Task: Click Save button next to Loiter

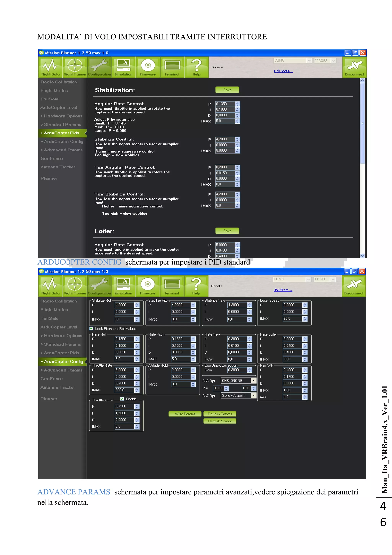Action: coord(227,231)
